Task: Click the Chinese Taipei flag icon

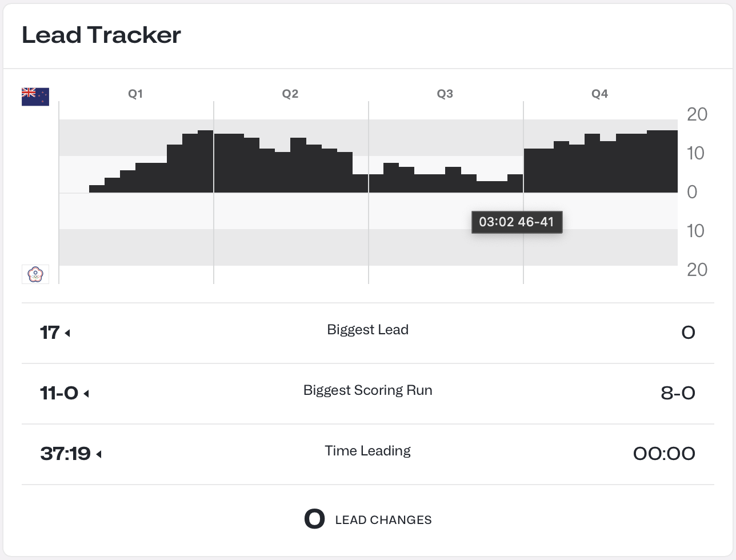Action: (x=35, y=274)
